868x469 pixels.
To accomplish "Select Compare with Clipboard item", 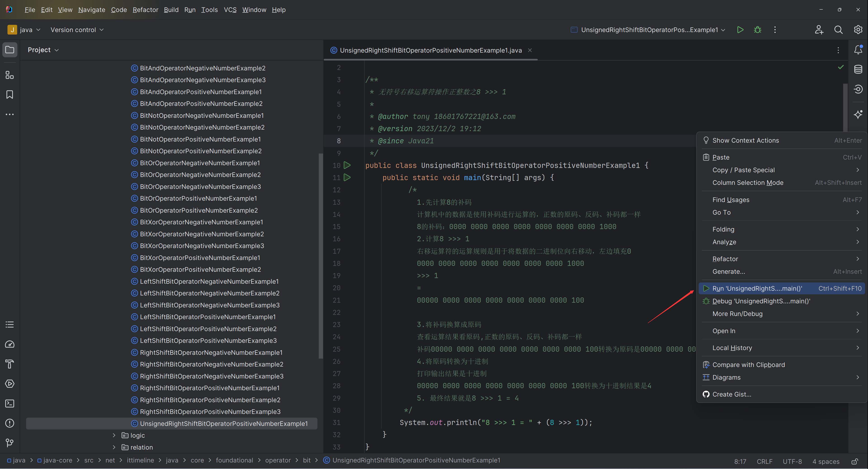I will (x=782, y=365).
